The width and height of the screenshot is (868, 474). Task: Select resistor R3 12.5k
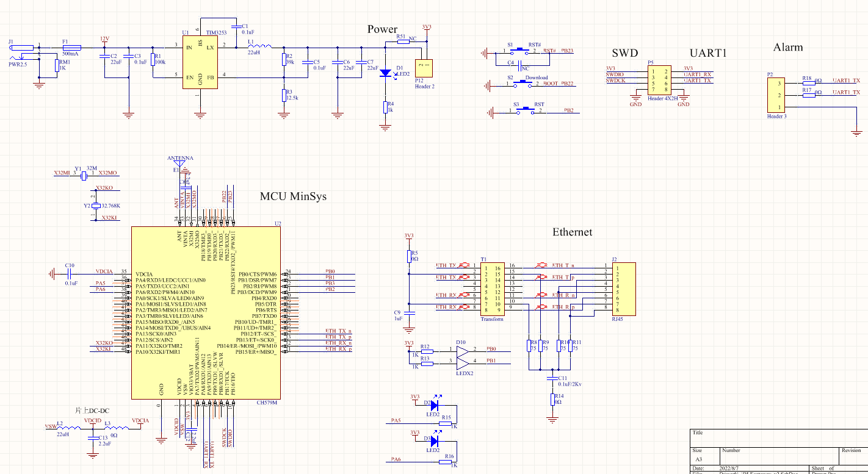click(283, 95)
